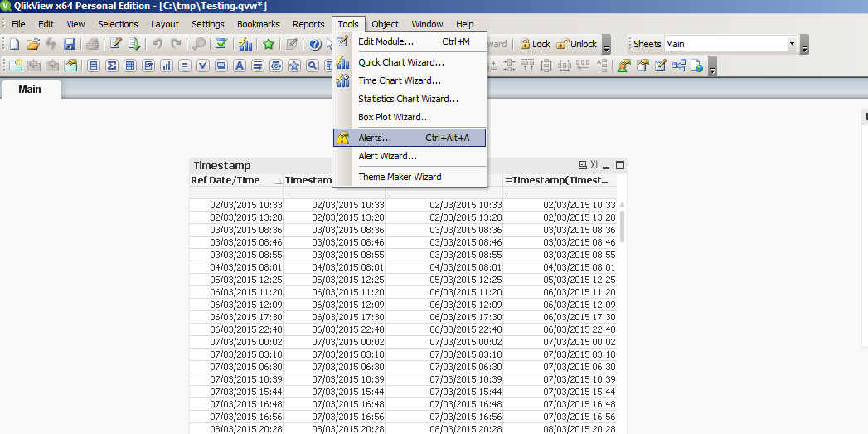
Task: Save the document with the floppy icon
Action: (x=70, y=44)
